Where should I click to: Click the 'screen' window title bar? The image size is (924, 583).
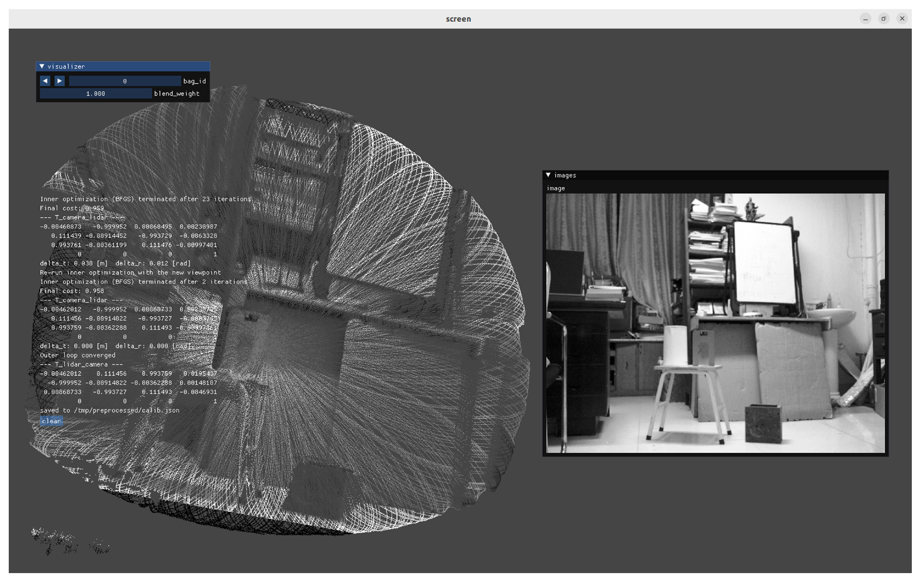tap(458, 19)
